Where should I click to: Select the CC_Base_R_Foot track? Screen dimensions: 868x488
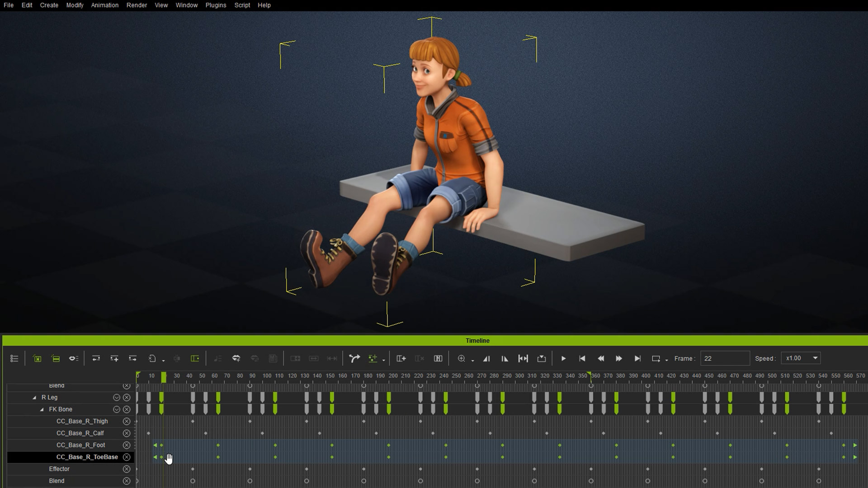click(x=80, y=445)
